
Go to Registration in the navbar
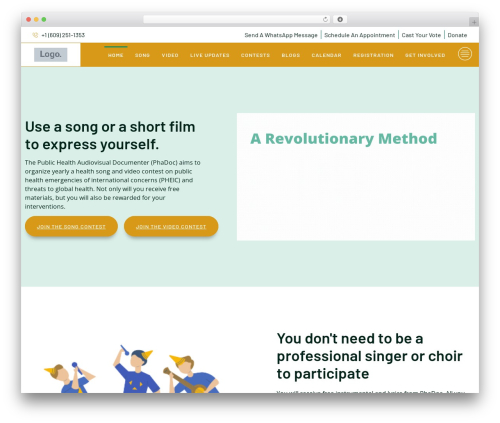(373, 55)
